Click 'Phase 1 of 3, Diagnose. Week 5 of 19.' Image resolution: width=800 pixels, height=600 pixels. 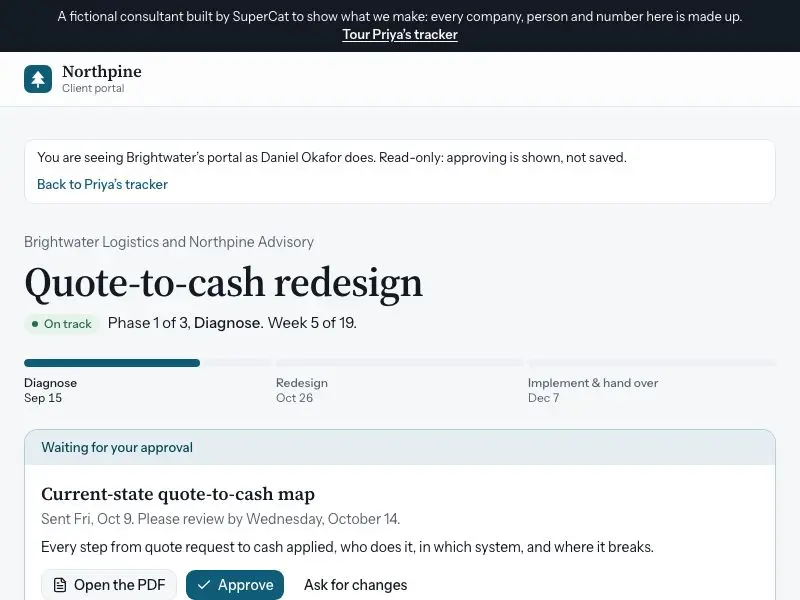point(232,323)
